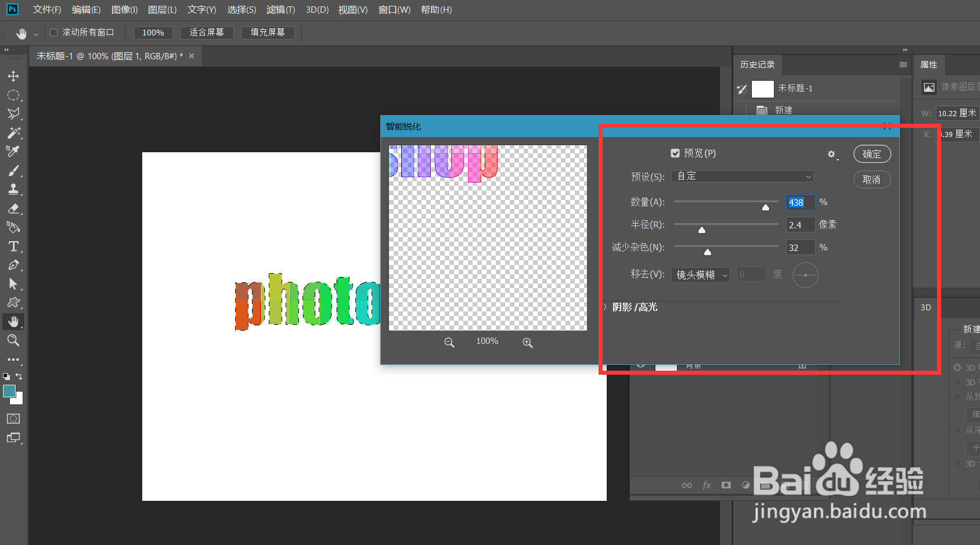
Task: Zoom in the Smart Sharpen preview
Action: [528, 342]
